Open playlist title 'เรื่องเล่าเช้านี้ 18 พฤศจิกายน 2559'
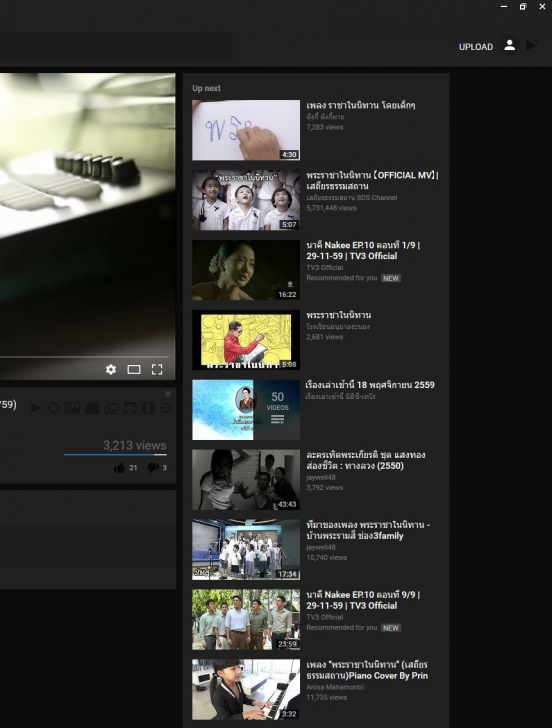 (x=370, y=385)
